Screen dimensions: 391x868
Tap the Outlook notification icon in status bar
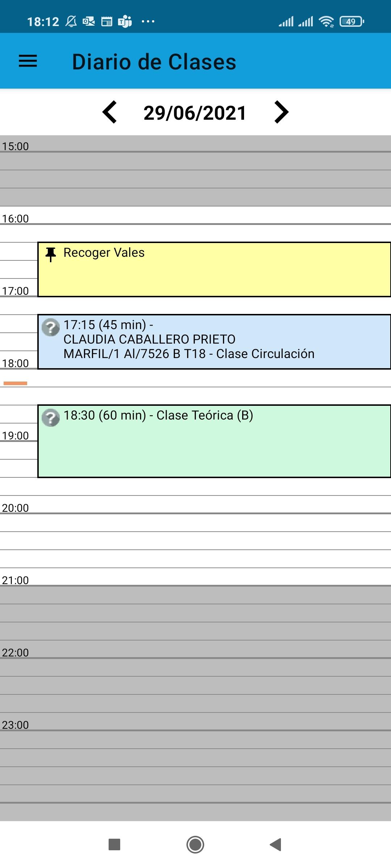click(x=89, y=22)
